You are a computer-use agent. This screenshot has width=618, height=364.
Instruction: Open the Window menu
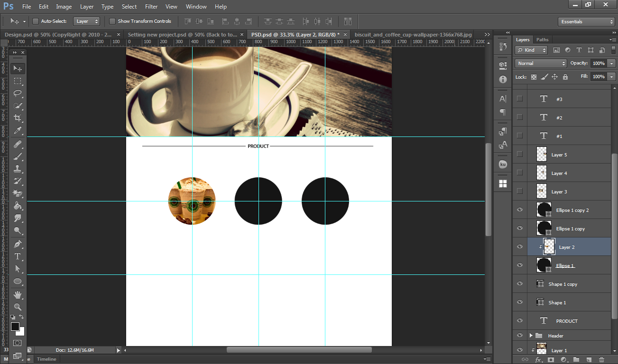pyautogui.click(x=196, y=7)
